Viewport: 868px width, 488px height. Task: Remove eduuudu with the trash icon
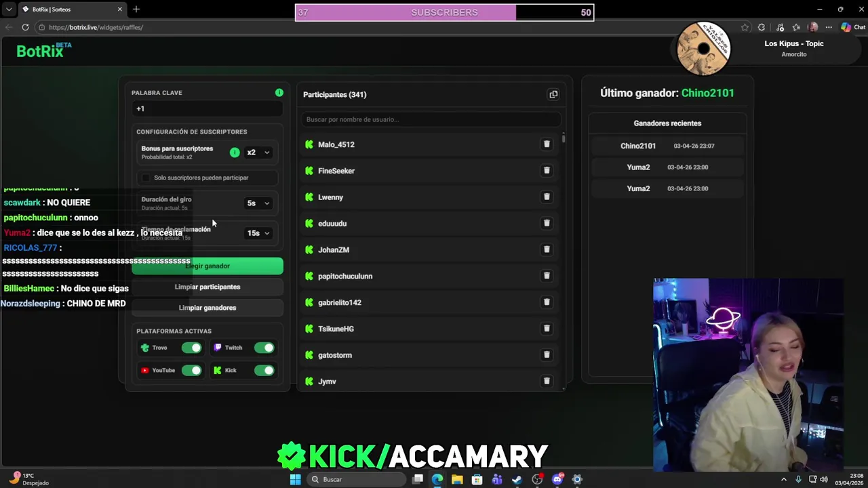click(x=547, y=223)
